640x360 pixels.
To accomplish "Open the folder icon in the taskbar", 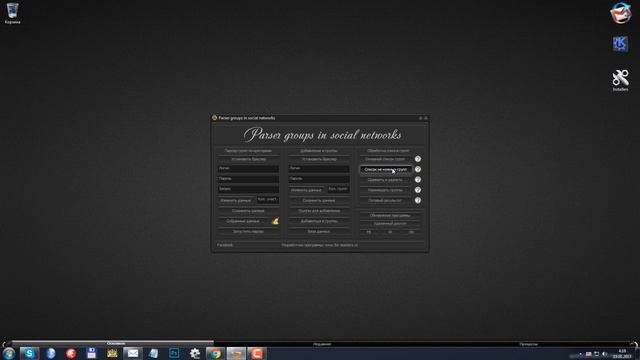I will click(236, 353).
